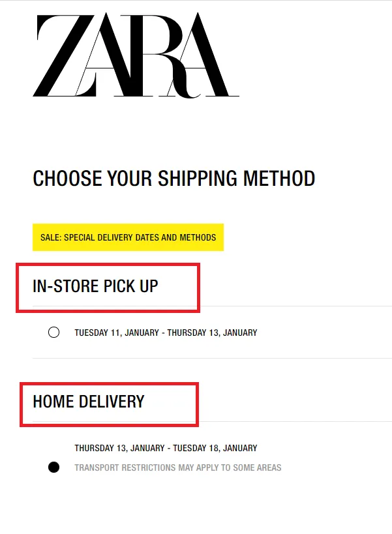The height and width of the screenshot is (534, 392).
Task: Click "Thursday 13, January" in the pick-up row
Action: click(x=212, y=333)
